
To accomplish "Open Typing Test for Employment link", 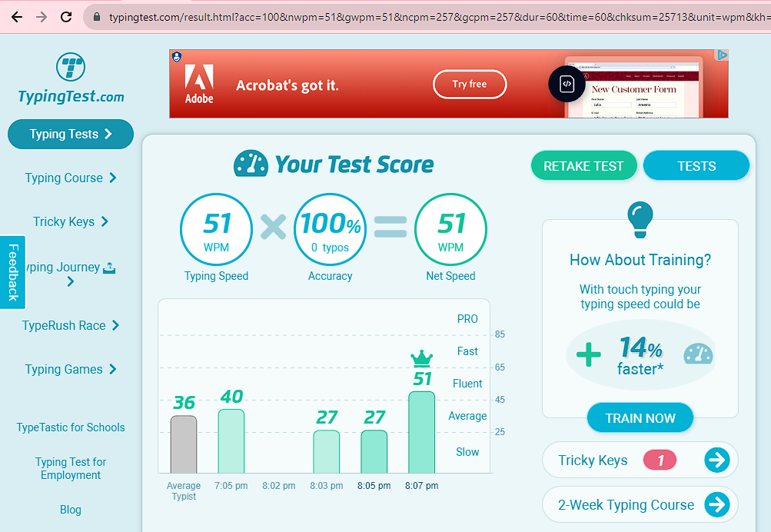I will tap(71, 468).
